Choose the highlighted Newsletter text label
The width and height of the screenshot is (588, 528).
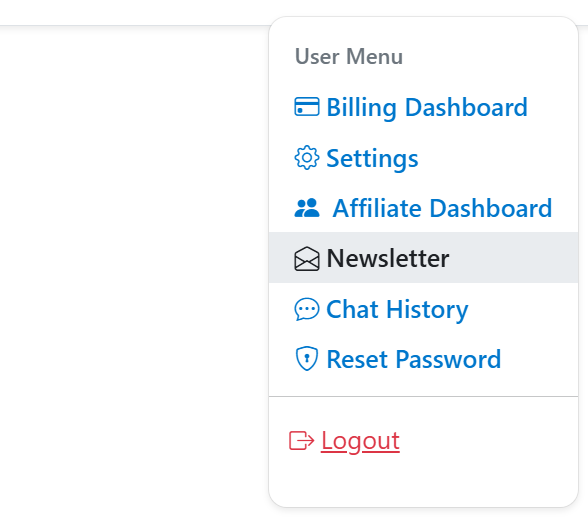388,258
